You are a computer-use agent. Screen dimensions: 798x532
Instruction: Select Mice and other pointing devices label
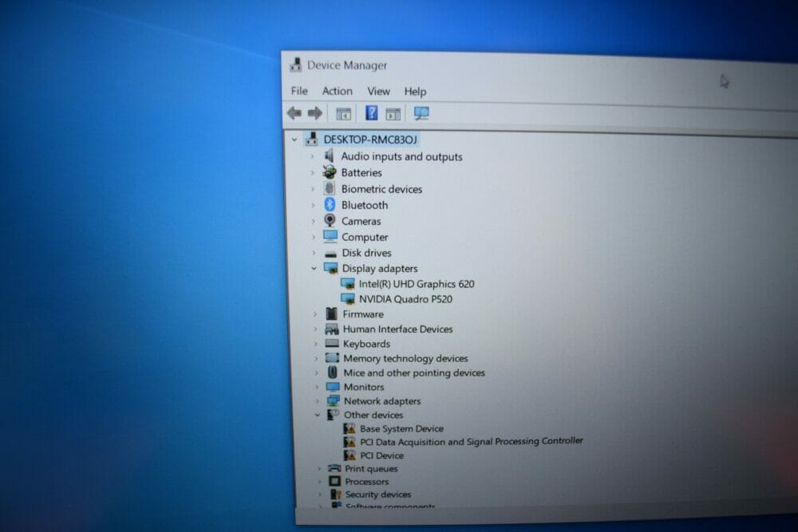click(413, 372)
